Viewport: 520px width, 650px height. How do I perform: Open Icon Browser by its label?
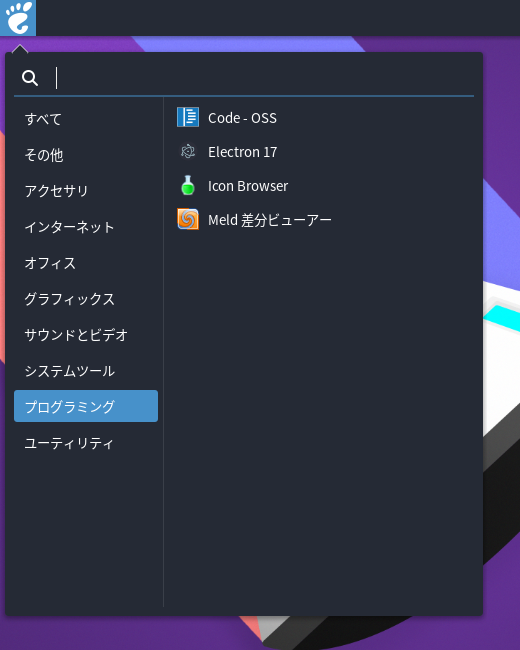click(248, 186)
